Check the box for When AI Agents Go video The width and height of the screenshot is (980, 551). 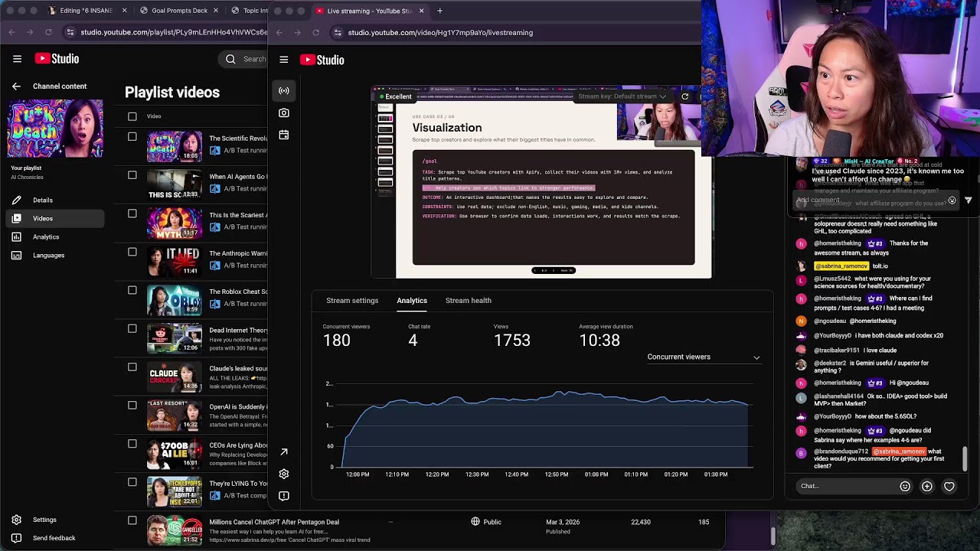132,175
